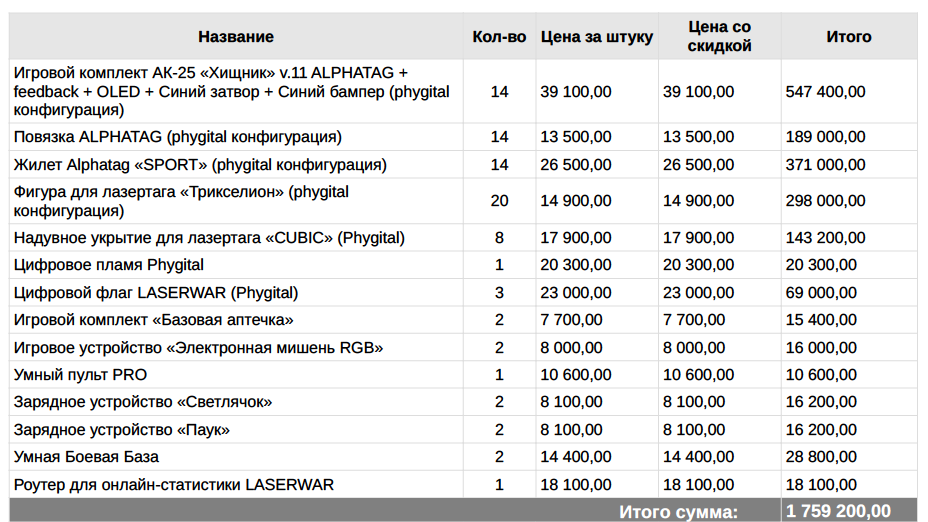
Task: Click the «Базовая аптечка» item name
Action: click(x=154, y=320)
